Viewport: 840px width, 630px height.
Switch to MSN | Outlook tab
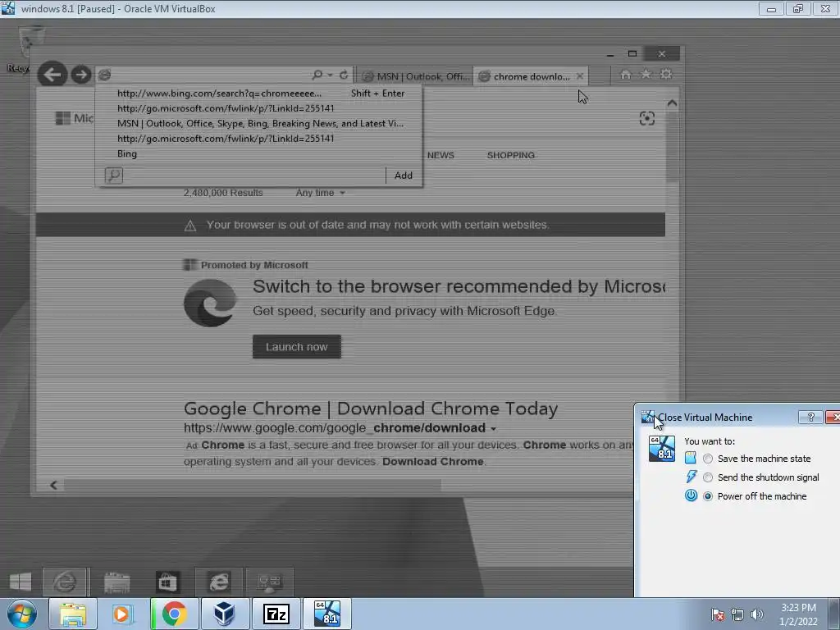(416, 76)
